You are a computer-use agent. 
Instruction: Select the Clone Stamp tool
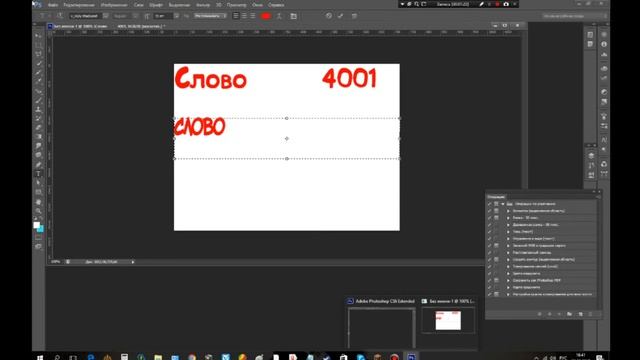(38, 109)
